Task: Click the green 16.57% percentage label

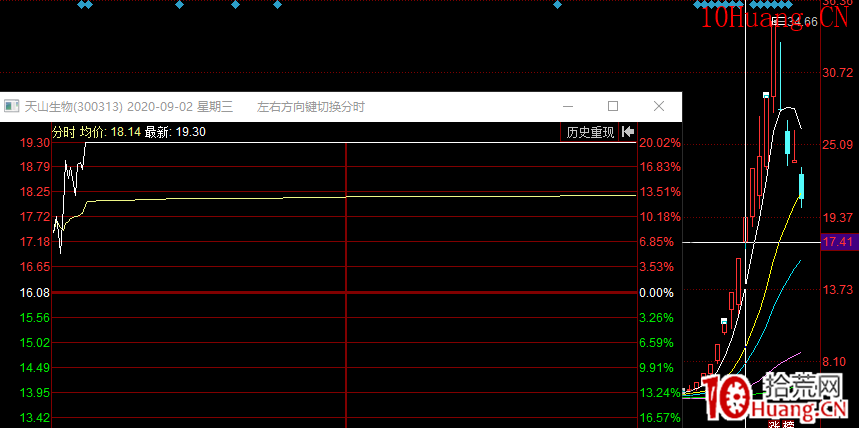Action: tap(660, 418)
